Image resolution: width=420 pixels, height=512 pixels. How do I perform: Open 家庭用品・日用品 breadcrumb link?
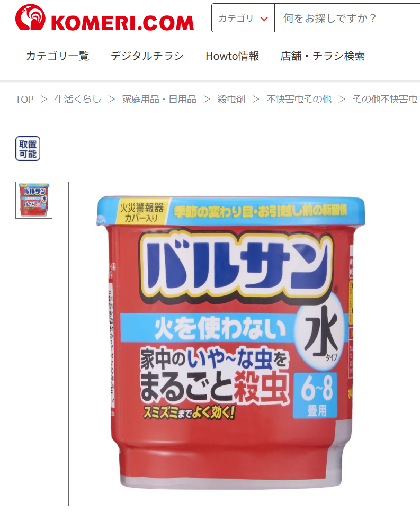coord(159,99)
